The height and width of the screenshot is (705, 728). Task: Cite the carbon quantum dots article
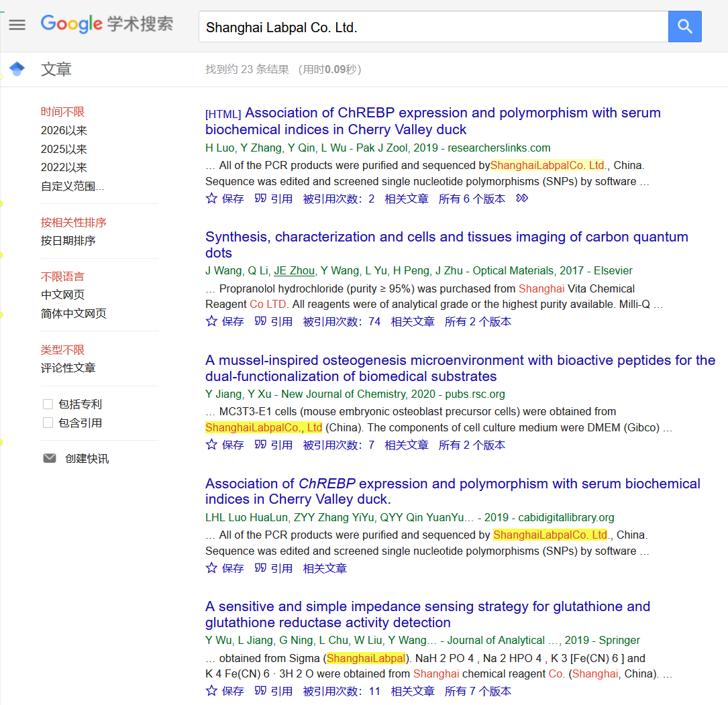pos(274,321)
